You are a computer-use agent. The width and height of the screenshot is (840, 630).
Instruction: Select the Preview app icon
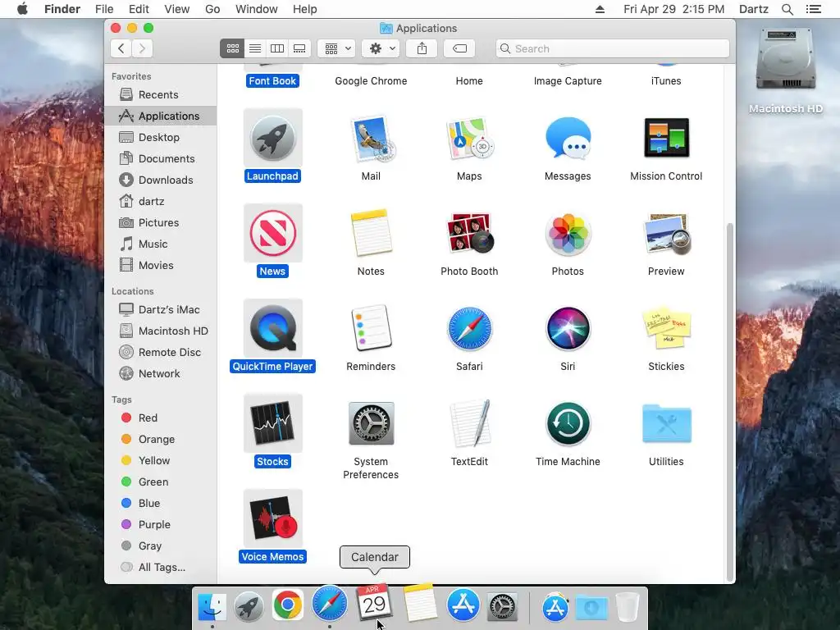[x=667, y=234]
